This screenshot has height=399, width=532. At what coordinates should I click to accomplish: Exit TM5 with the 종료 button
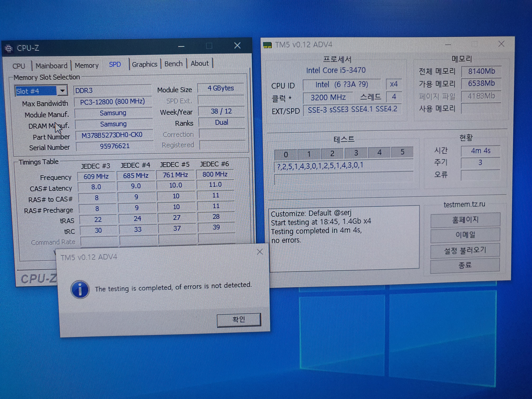tap(465, 265)
